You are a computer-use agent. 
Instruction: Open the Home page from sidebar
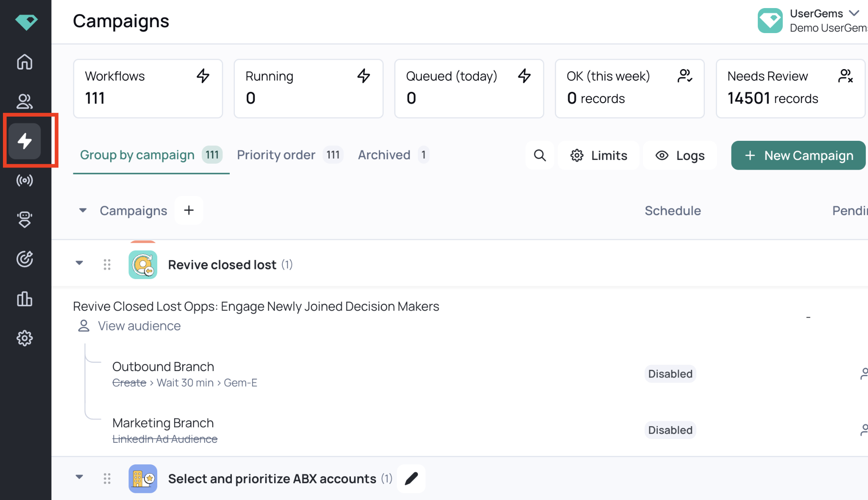click(25, 62)
